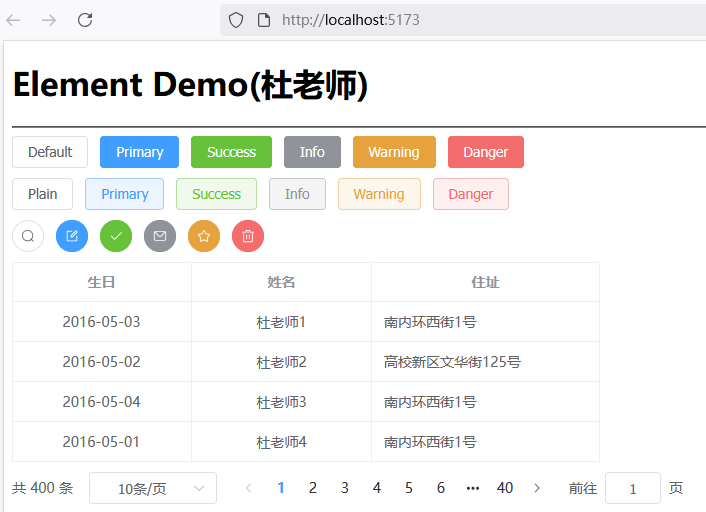The width and height of the screenshot is (706, 512).
Task: Click the browser back arrow
Action: click(x=14, y=20)
